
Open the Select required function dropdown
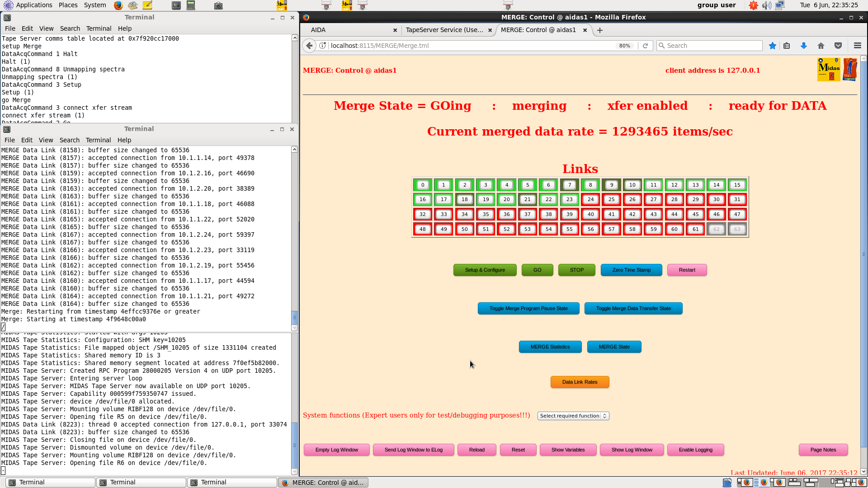point(573,416)
